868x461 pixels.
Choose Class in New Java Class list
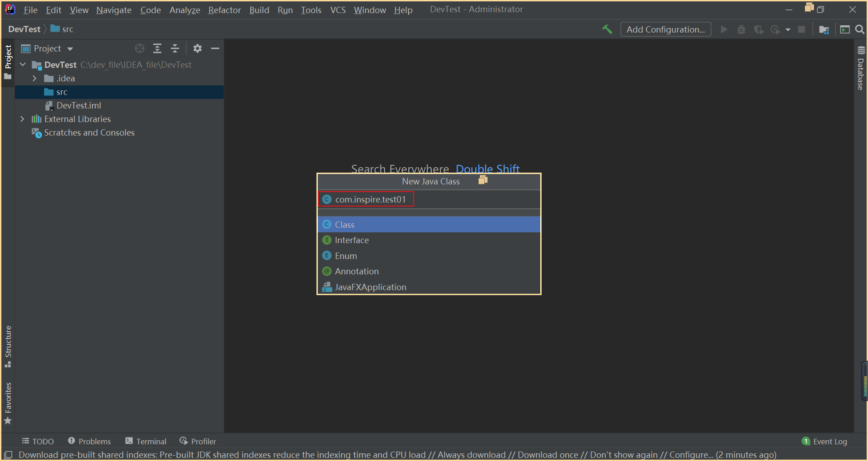[x=429, y=225]
